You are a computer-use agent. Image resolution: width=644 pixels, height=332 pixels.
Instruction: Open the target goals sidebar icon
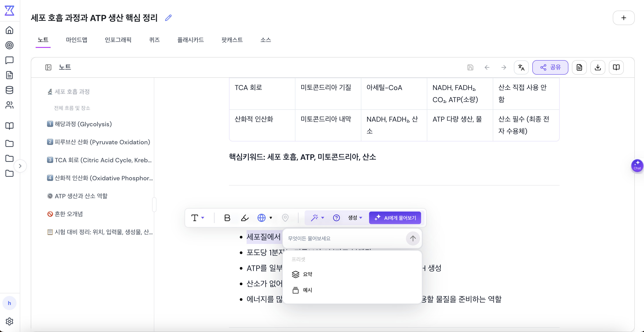tap(9, 45)
